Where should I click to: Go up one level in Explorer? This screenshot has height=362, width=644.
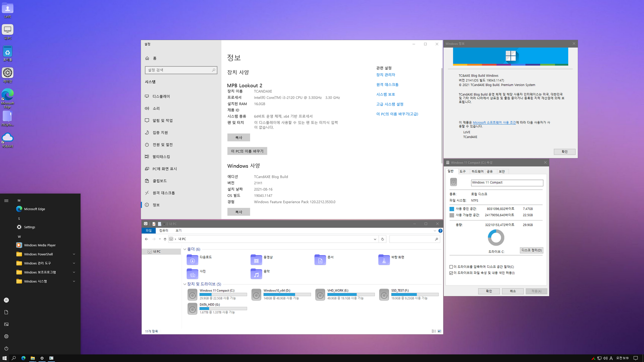click(x=165, y=239)
